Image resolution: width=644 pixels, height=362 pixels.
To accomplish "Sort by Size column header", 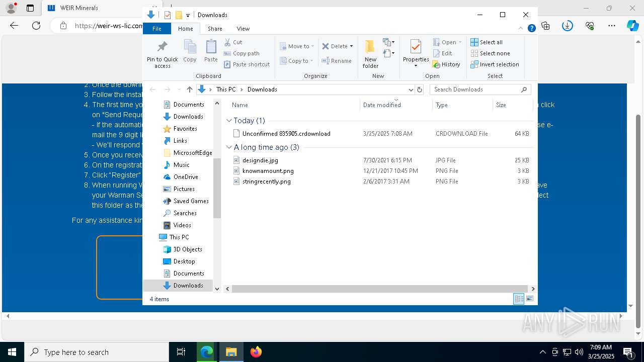I will click(x=513, y=105).
